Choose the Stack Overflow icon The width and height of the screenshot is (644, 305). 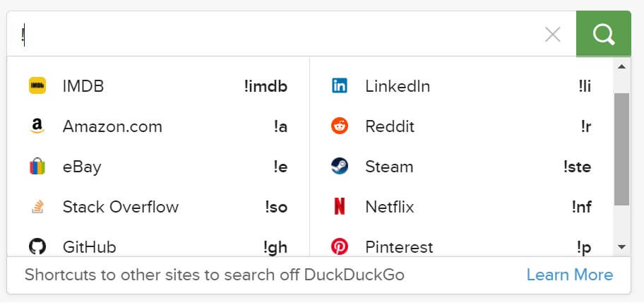pos(37,206)
